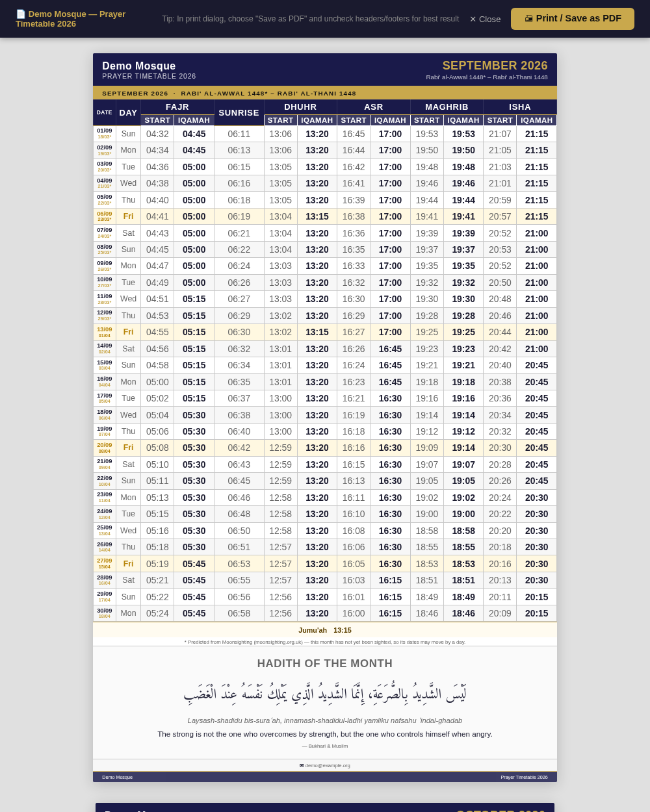650x812 pixels.
Task: Select date cell 20/09
Action: (105, 448)
